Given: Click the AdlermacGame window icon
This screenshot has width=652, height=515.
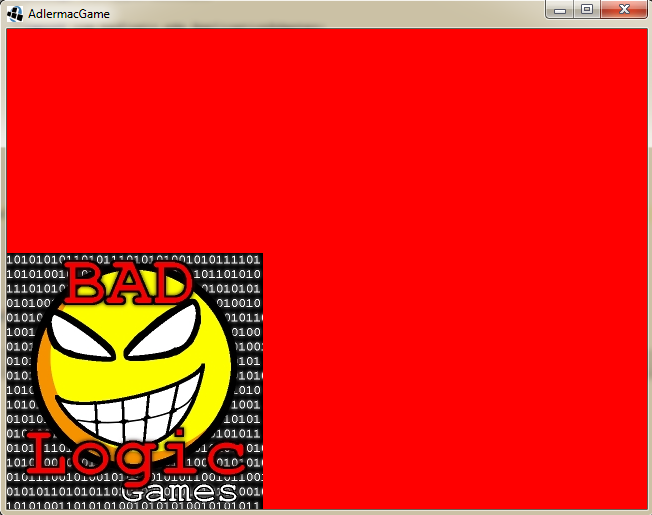Looking at the screenshot, I should tap(15, 14).
